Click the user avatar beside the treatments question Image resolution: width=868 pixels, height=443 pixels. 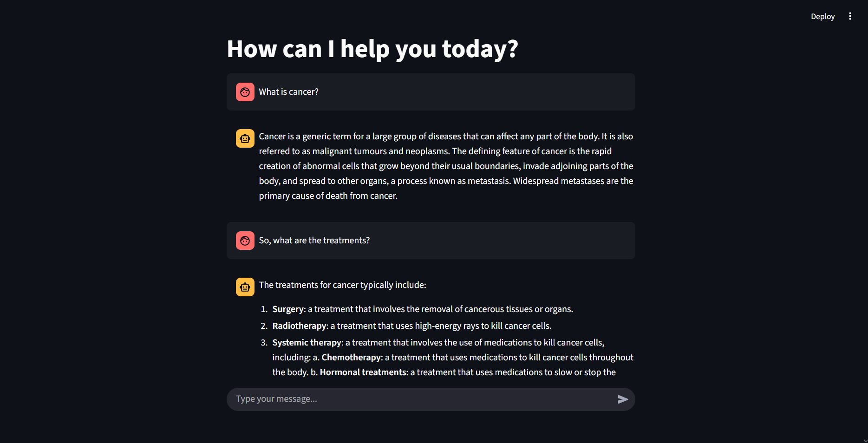pos(245,241)
